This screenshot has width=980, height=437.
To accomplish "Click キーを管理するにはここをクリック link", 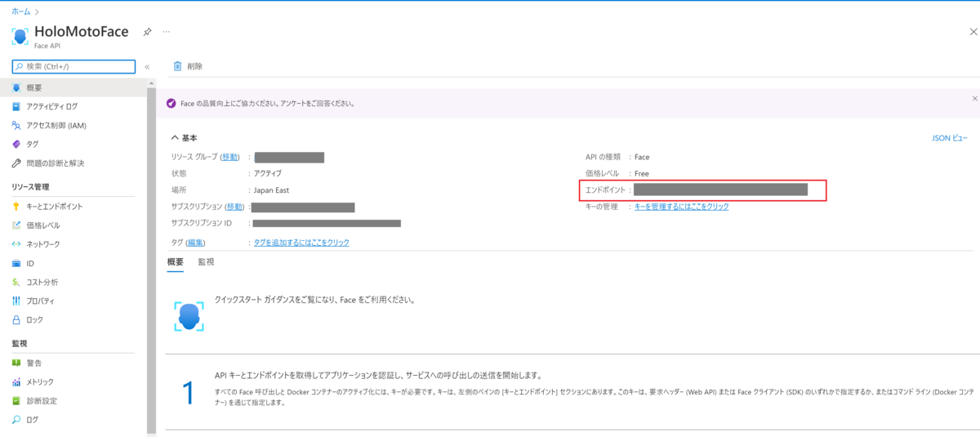I will (x=682, y=207).
